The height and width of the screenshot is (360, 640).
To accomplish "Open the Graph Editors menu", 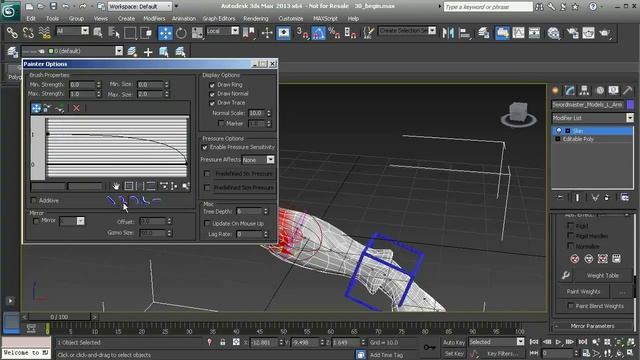I will [219, 19].
